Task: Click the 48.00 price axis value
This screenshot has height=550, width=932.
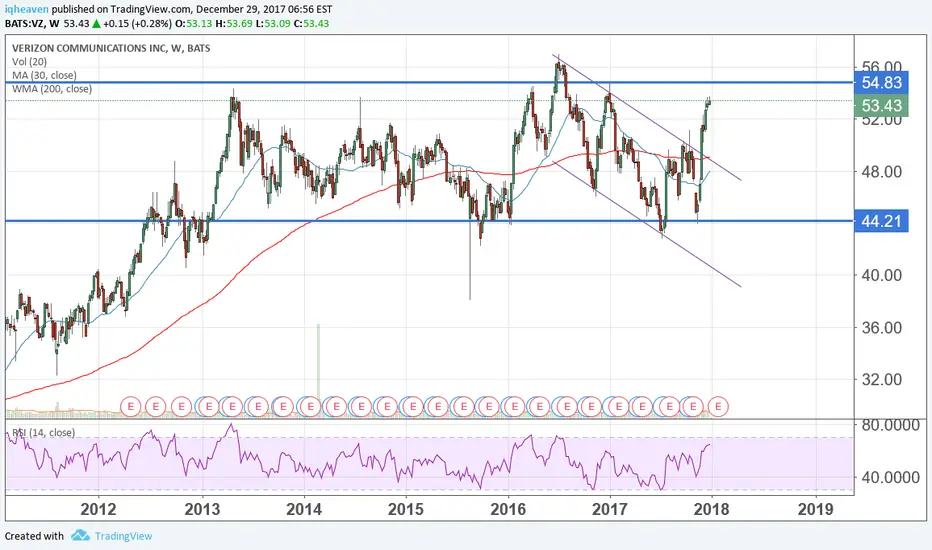Action: pyautogui.click(x=881, y=172)
